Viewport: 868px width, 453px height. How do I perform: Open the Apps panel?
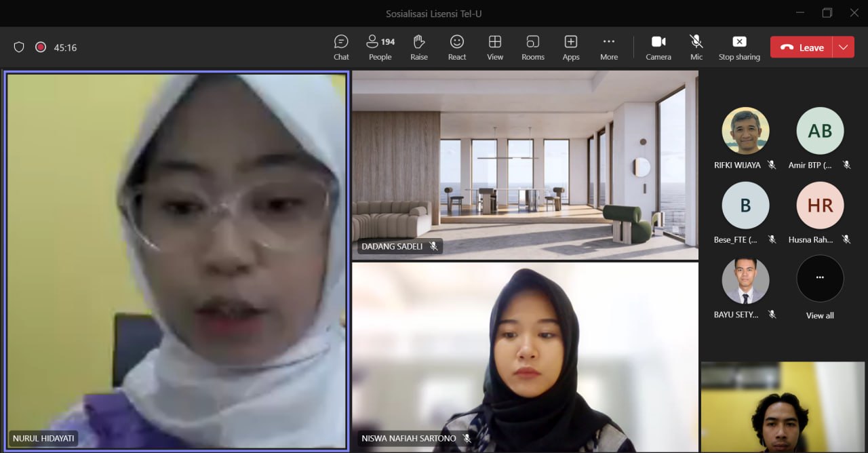(x=571, y=47)
